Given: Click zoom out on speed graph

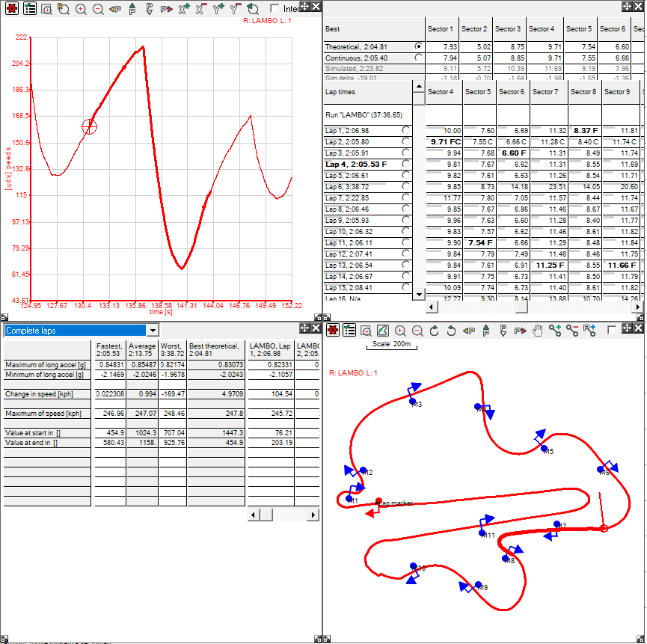Looking at the screenshot, I should coord(98,9).
